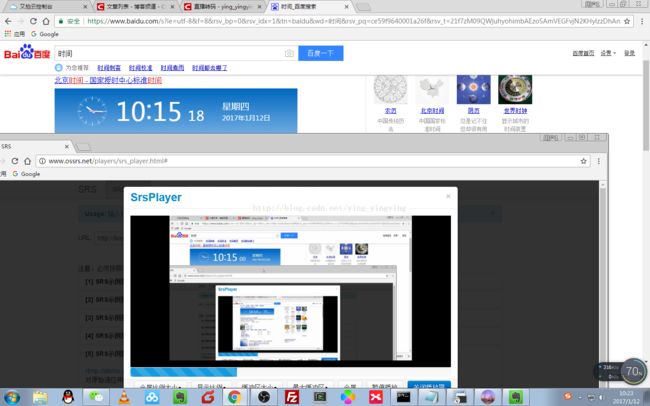Screen dimensions: 650x406
Task: Launch VLC cone icon on taskbar
Action: click(x=124, y=397)
